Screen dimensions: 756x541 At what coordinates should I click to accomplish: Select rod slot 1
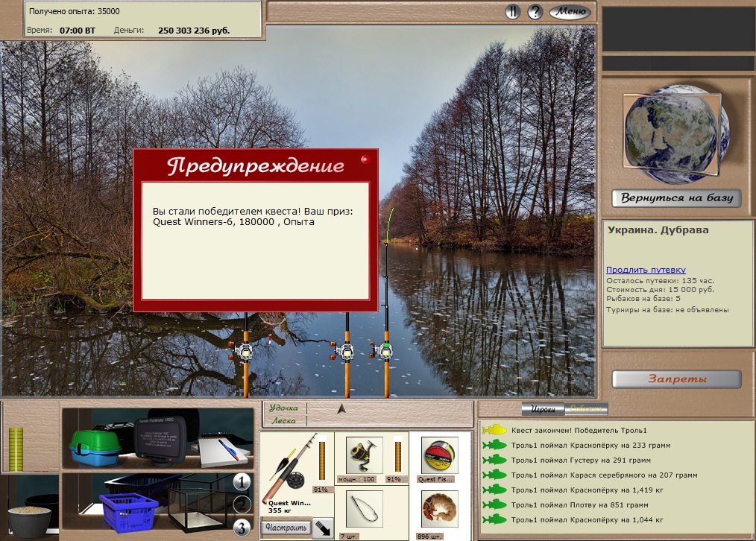(x=242, y=481)
